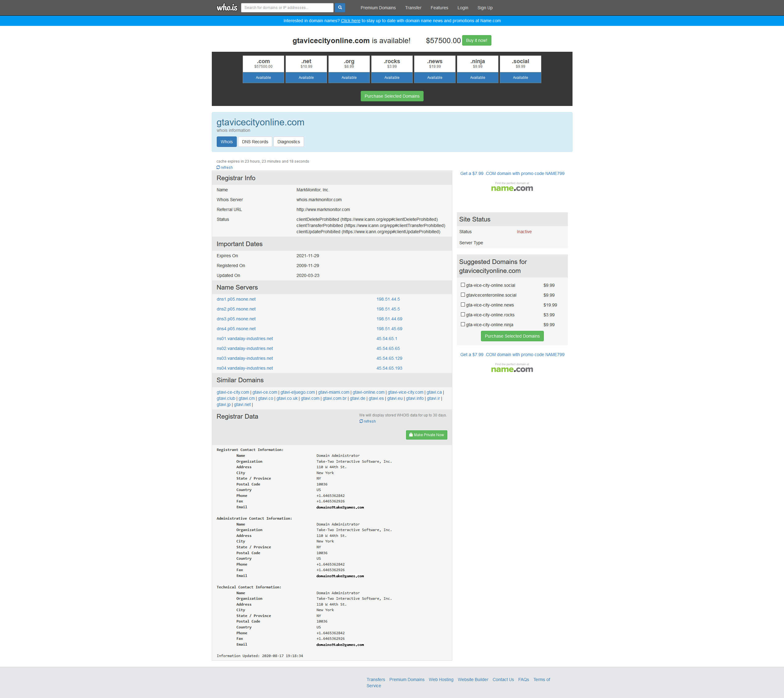
Task: Open dns1.p05.nsone.net name server link
Action: [236, 299]
